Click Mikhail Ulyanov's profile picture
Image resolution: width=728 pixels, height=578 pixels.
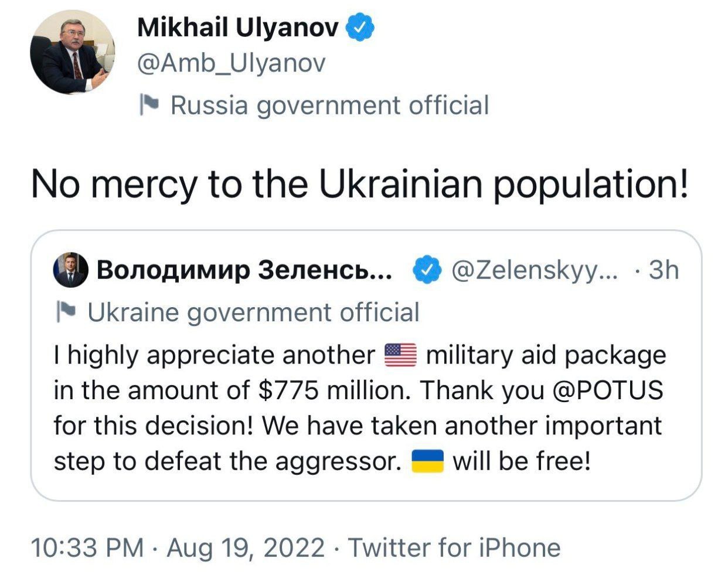72,52
